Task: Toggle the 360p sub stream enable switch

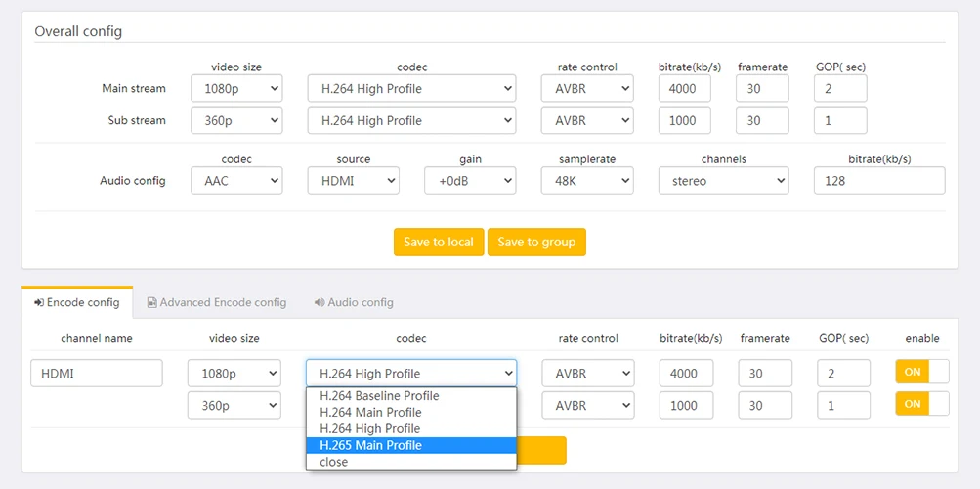Action: (921, 404)
